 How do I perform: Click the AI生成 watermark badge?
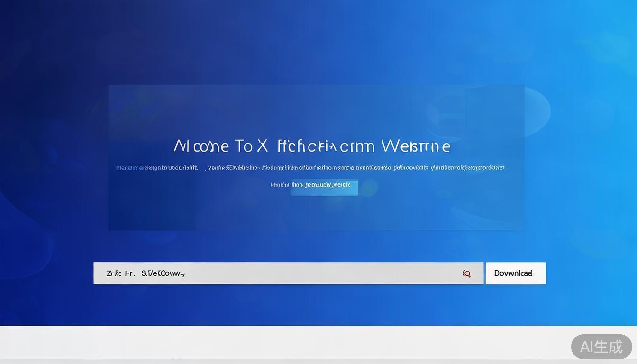coord(601,346)
